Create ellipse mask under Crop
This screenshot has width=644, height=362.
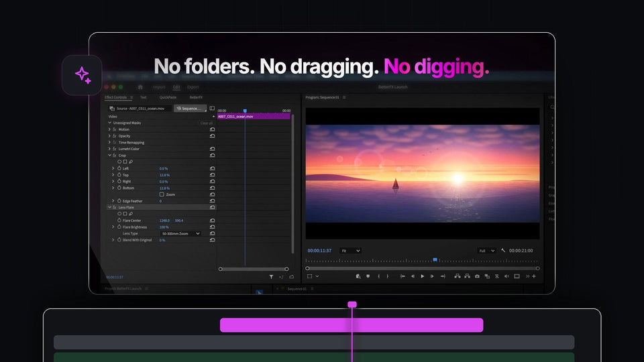(119, 162)
